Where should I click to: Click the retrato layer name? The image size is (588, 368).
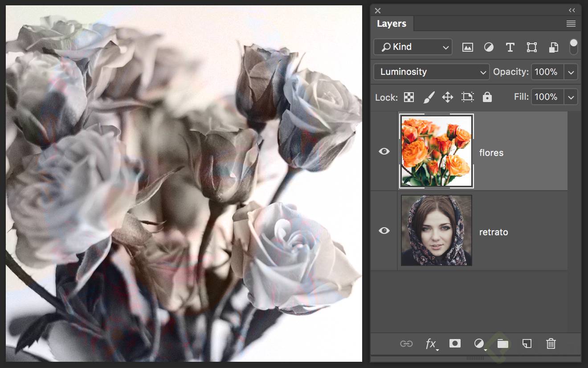click(x=494, y=232)
